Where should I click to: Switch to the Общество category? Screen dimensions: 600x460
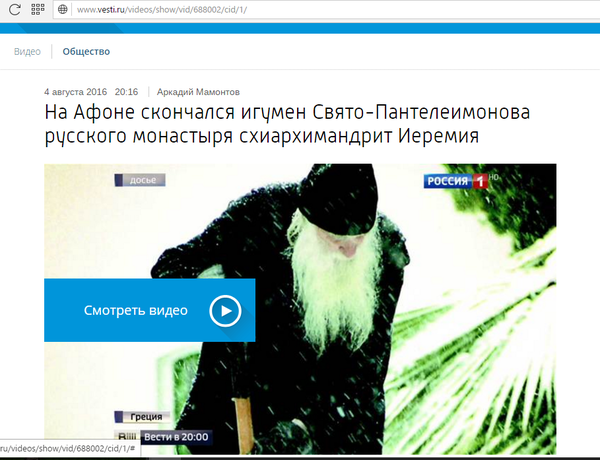pyautogui.click(x=86, y=51)
